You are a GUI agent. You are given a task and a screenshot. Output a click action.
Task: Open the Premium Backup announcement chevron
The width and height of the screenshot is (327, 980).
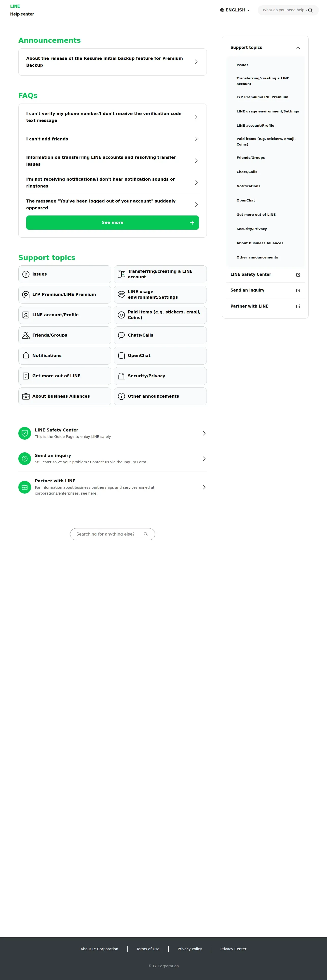(x=196, y=62)
